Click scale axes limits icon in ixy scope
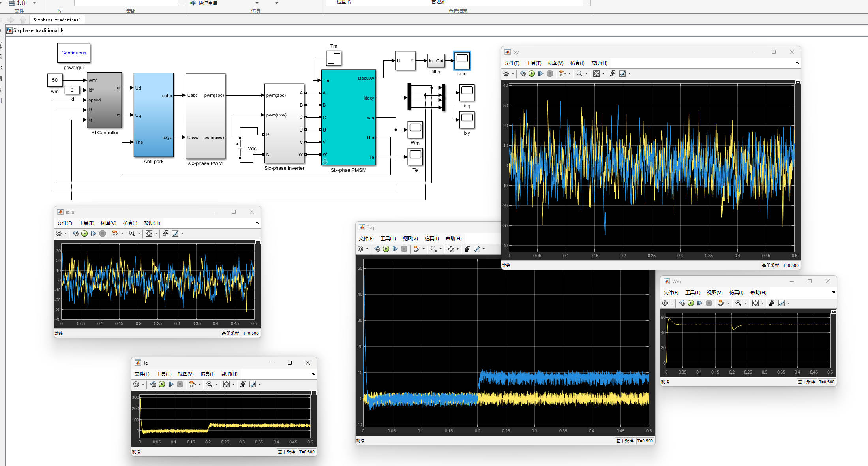The image size is (868, 466). point(596,73)
